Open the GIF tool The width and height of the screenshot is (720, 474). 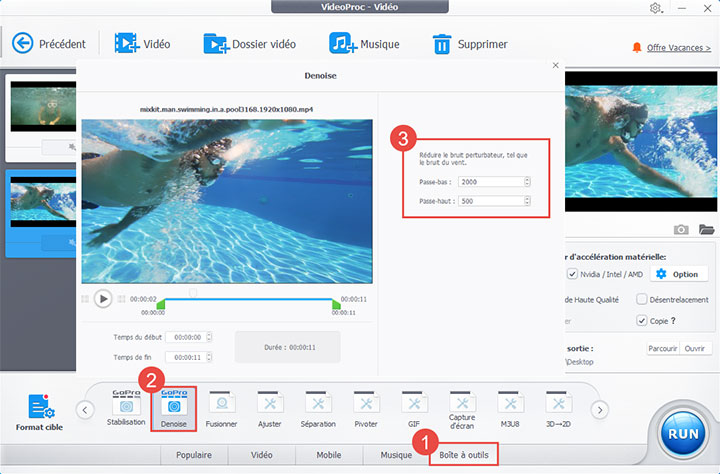click(x=413, y=406)
